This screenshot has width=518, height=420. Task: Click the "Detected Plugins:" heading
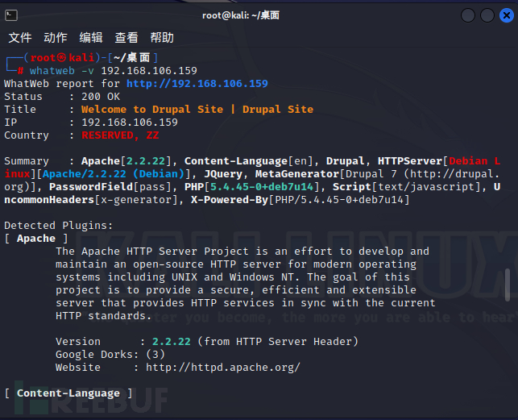59,226
